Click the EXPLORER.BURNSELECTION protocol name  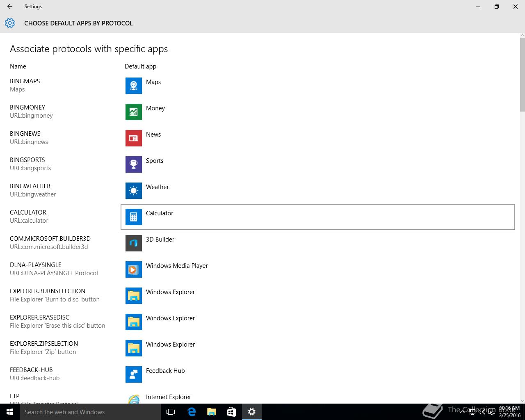[x=48, y=291]
